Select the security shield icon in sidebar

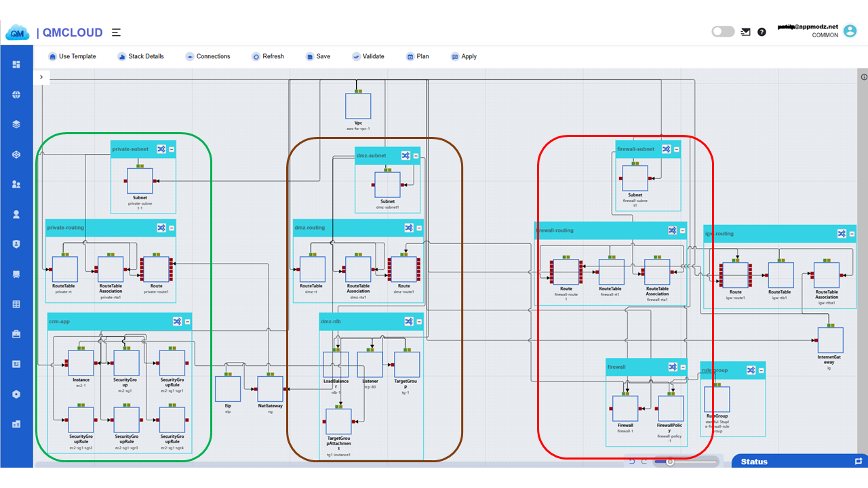15,244
